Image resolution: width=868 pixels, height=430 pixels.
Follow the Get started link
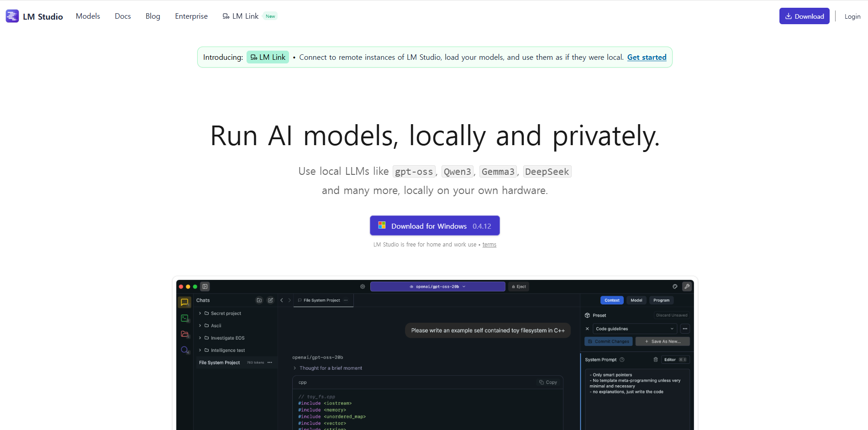pyautogui.click(x=647, y=57)
